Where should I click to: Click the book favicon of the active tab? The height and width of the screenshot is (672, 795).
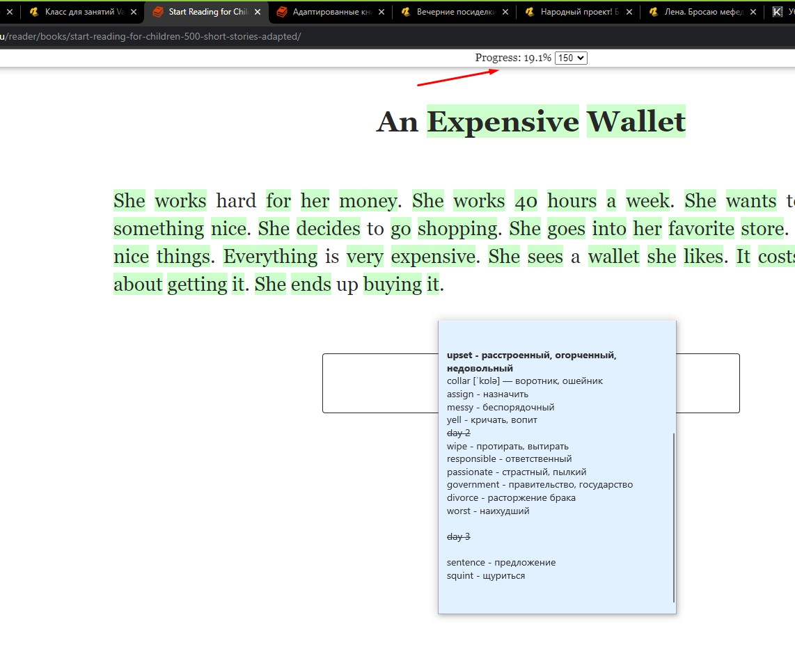pos(158,12)
